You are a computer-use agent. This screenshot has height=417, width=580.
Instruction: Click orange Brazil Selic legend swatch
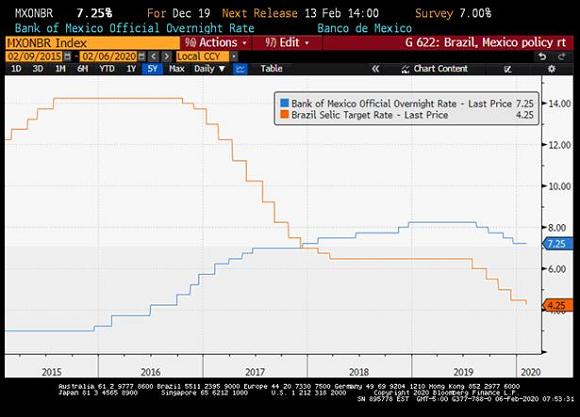click(284, 114)
